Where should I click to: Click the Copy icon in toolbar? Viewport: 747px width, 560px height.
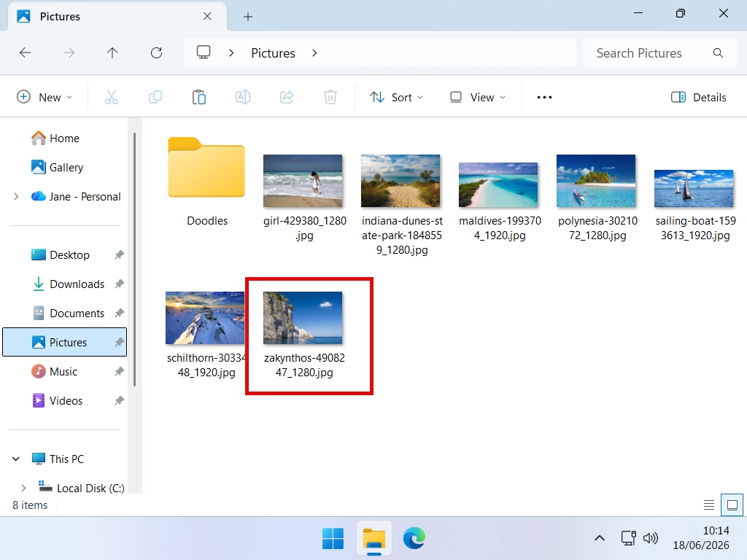click(155, 97)
